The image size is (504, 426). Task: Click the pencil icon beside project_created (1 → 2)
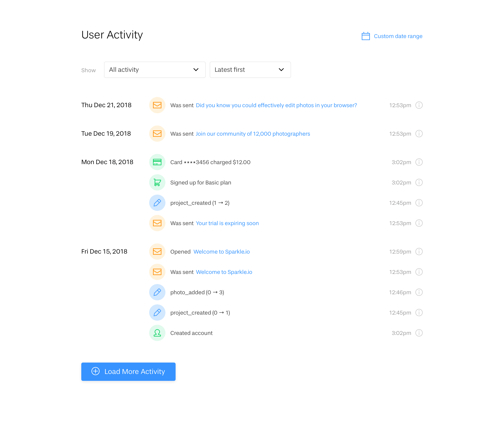pos(157,203)
